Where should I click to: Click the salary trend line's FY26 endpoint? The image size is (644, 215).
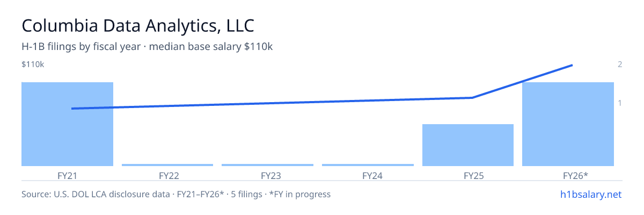pyautogui.click(x=572, y=65)
